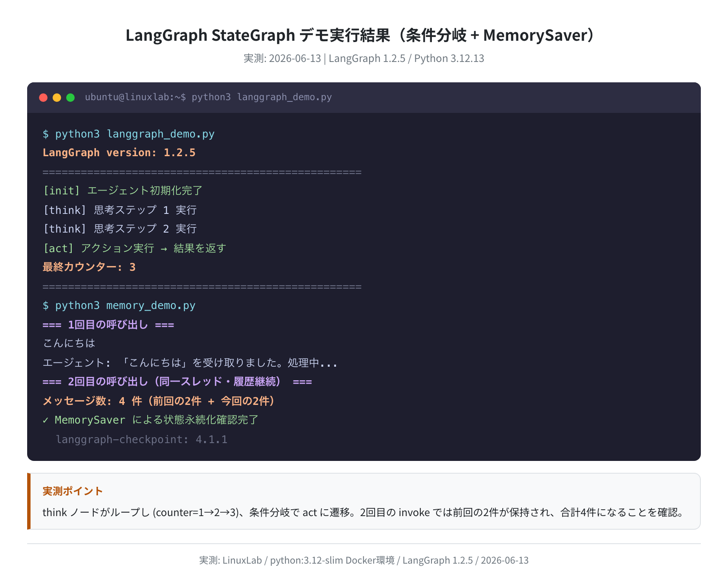Viewport: 728px width, 584px height.
Task: Click the '[think] 思考ステップ 1 実行' line
Action: 120,210
